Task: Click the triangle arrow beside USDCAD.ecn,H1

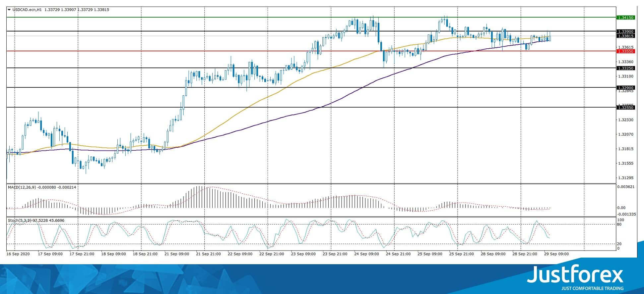Action: 9,10
